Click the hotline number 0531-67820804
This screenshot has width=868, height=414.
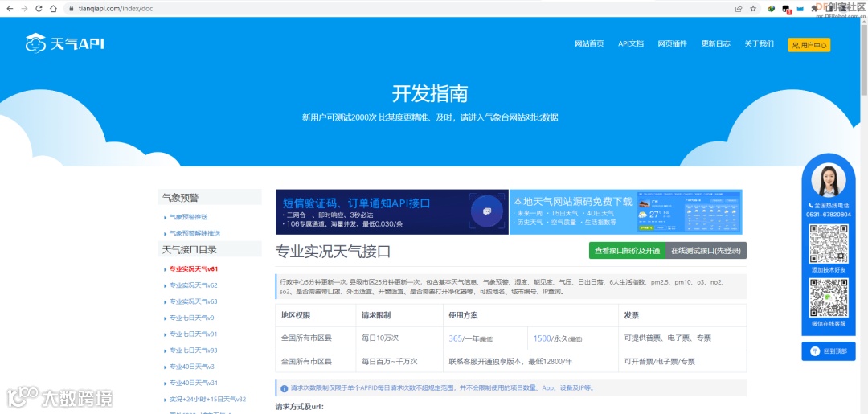pyautogui.click(x=829, y=215)
